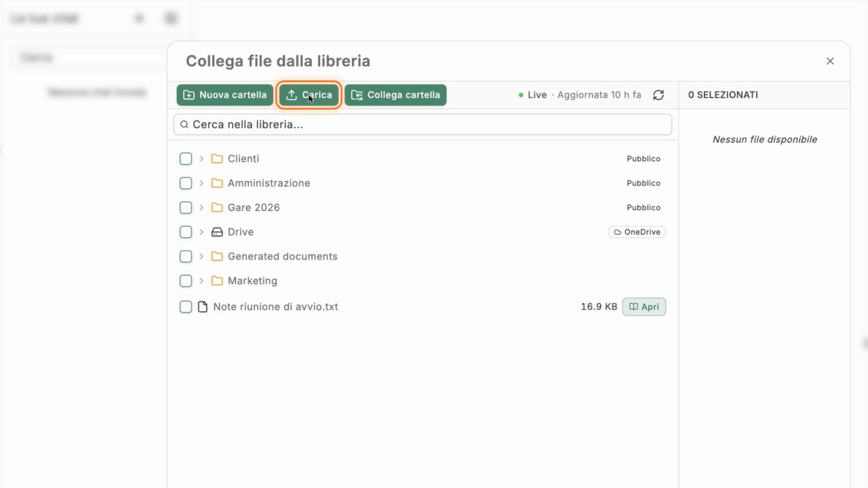Select the Marketing folder name
The height and width of the screenshot is (488, 868).
pyautogui.click(x=252, y=281)
